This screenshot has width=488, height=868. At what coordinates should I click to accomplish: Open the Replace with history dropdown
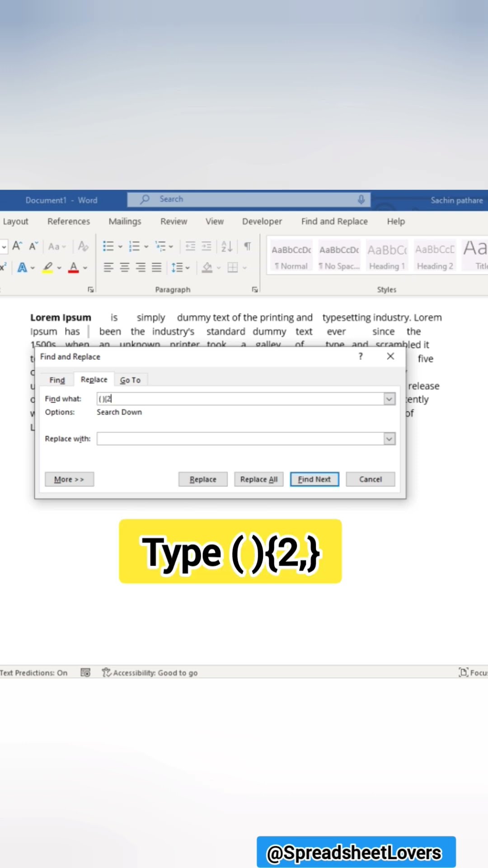[389, 439]
